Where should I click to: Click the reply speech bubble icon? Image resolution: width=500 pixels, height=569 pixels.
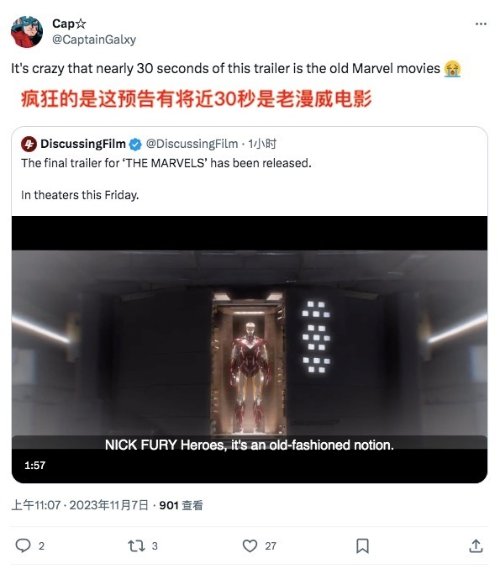[23, 545]
